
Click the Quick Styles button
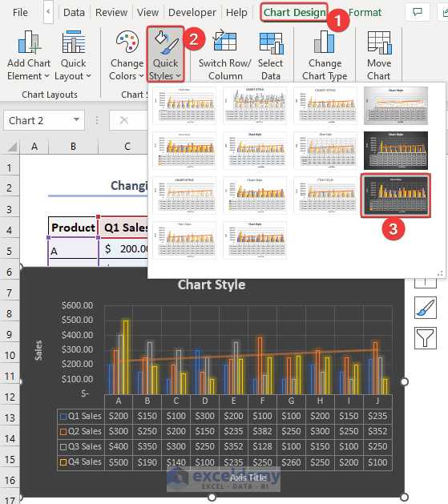pyautogui.click(x=166, y=54)
